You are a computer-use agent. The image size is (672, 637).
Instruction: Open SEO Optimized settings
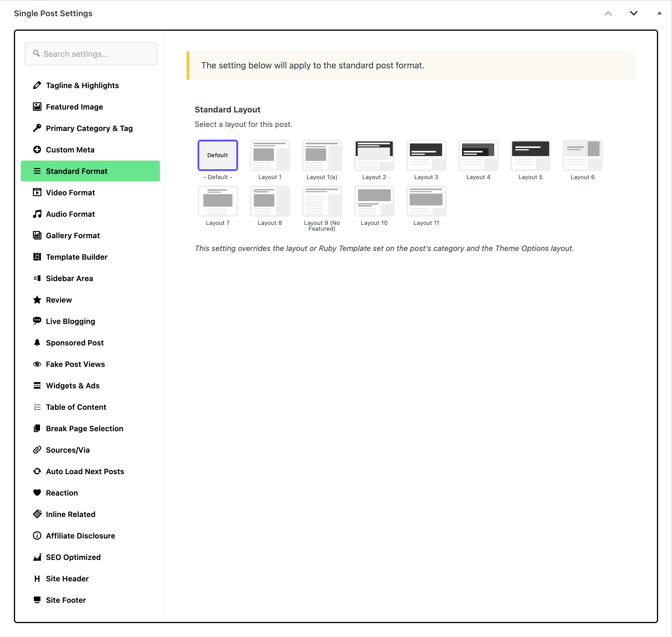tap(90, 557)
